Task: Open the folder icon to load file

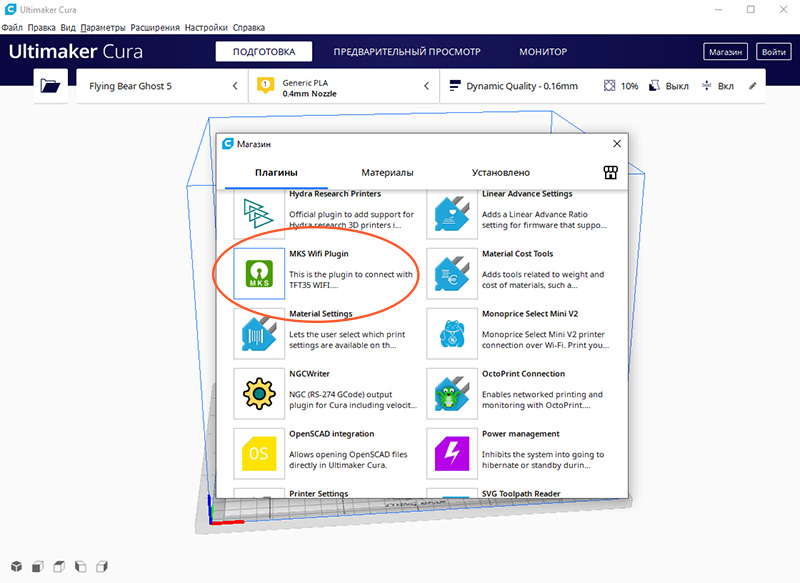Action: (x=50, y=86)
